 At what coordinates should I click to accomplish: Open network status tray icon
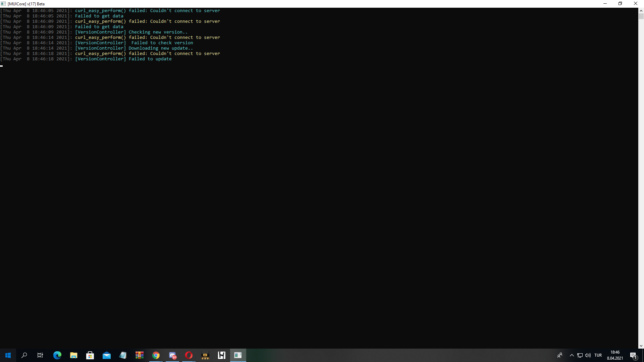[x=580, y=355]
